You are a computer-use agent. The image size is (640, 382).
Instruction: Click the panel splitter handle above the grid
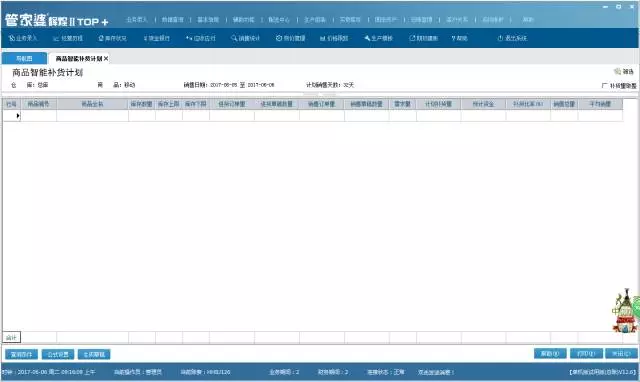(x=320, y=94)
